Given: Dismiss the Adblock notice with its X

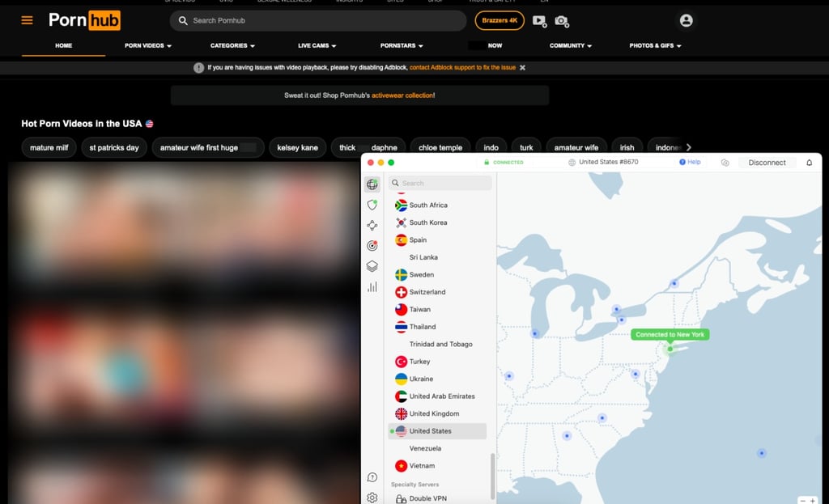Looking at the screenshot, I should pos(522,68).
